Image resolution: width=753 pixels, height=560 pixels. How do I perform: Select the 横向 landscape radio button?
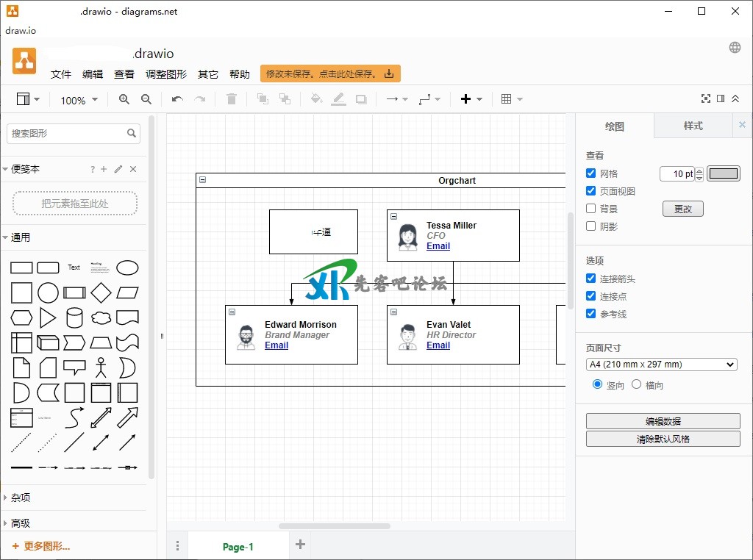click(x=637, y=384)
